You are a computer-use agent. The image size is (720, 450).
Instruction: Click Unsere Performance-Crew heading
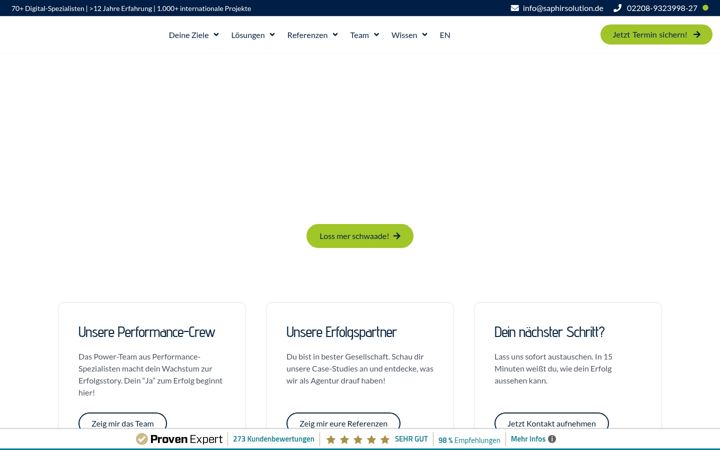pyautogui.click(x=146, y=332)
